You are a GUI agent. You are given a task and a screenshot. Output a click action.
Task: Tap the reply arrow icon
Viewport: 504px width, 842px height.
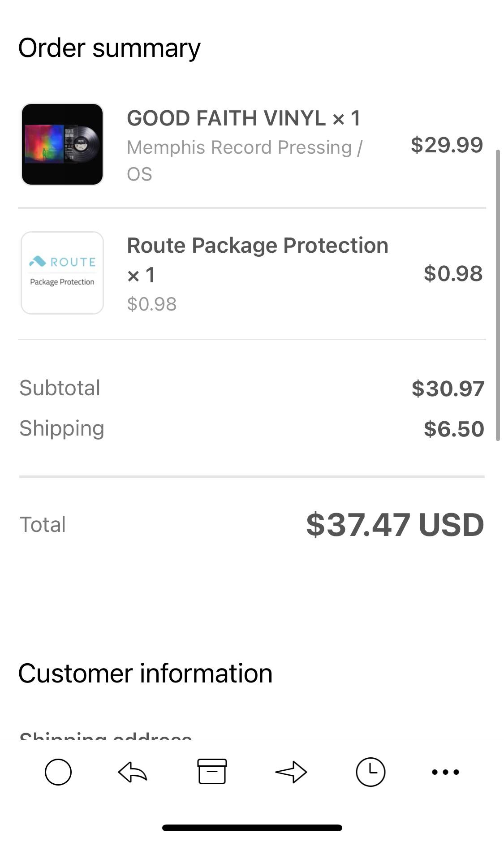click(x=133, y=772)
